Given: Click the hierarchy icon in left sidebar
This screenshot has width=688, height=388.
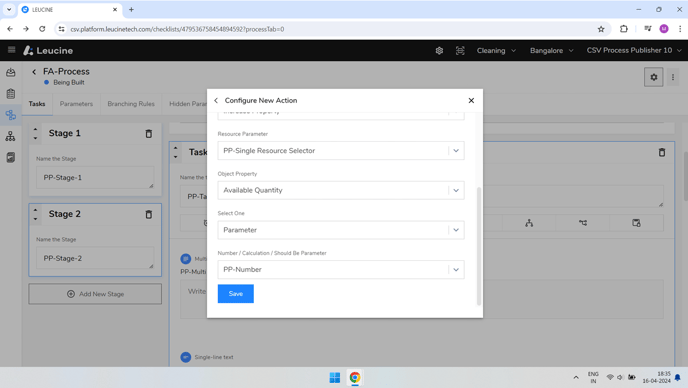Looking at the screenshot, I should [x=11, y=137].
